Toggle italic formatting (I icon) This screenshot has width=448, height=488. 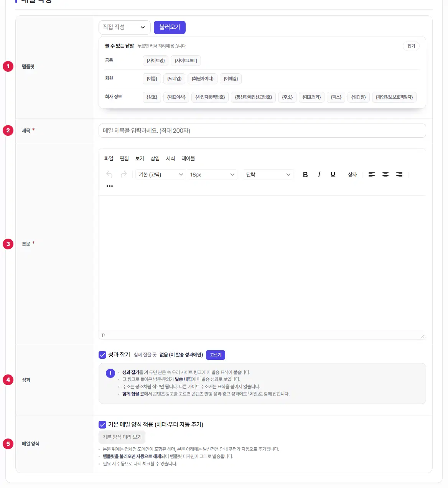(319, 175)
